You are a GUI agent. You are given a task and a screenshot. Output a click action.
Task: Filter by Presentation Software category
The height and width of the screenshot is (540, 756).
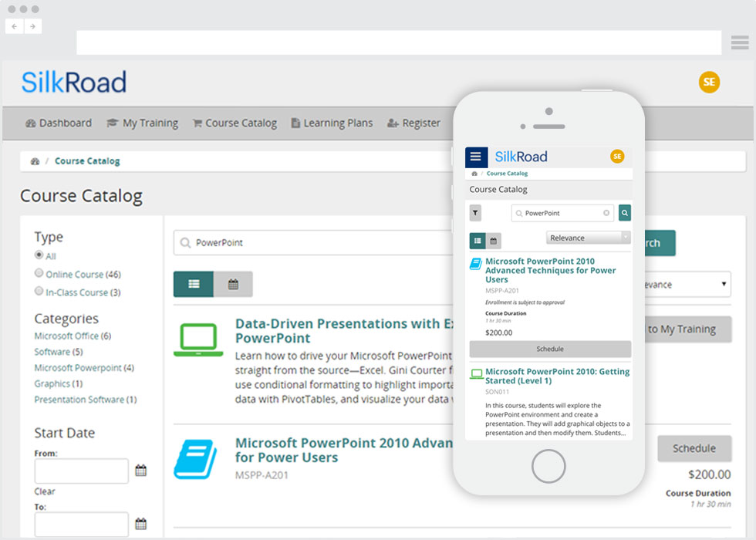click(86, 400)
